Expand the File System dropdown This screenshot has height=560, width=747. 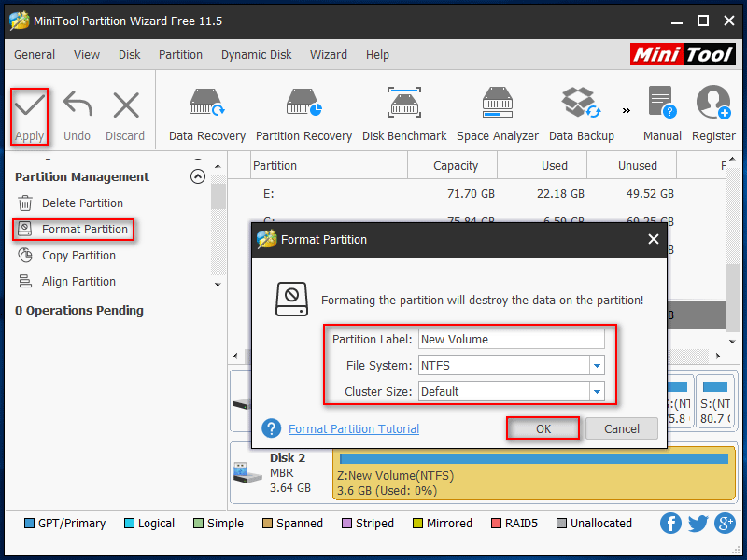point(597,366)
